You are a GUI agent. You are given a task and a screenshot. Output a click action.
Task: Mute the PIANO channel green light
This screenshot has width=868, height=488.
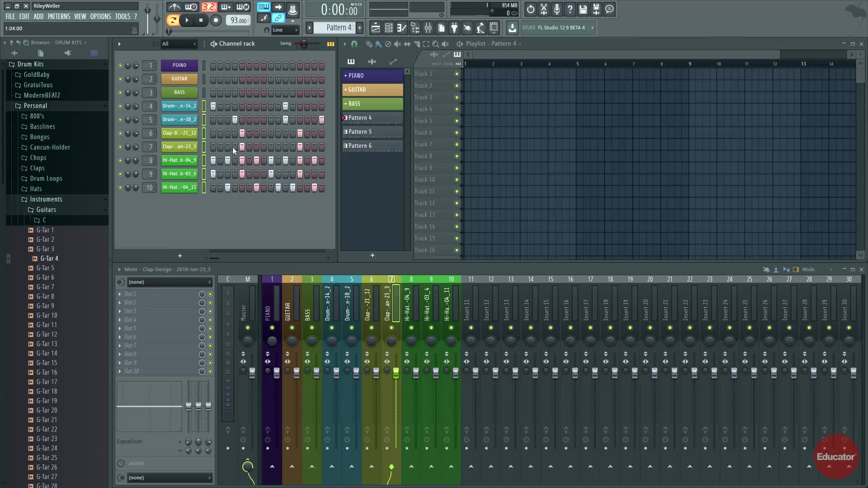[120, 66]
